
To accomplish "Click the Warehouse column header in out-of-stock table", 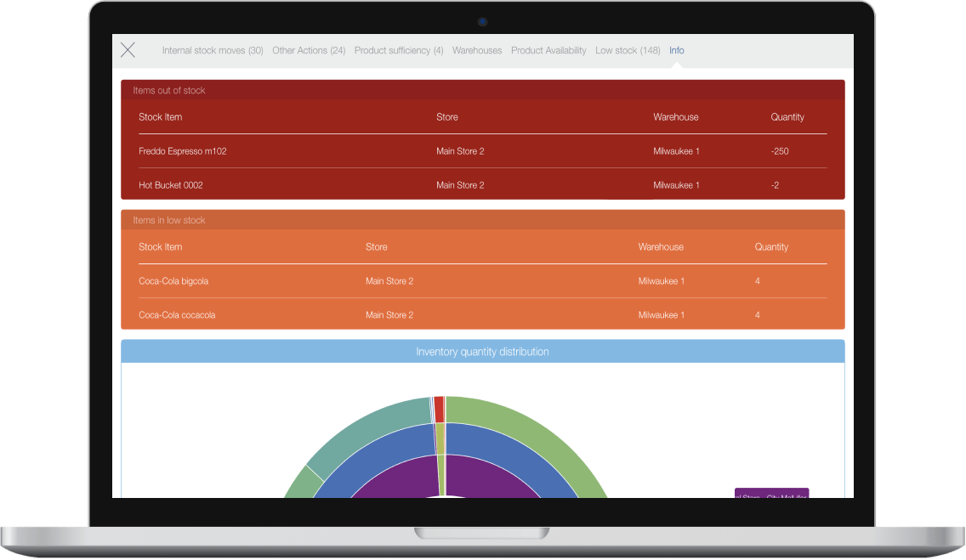I will 675,117.
